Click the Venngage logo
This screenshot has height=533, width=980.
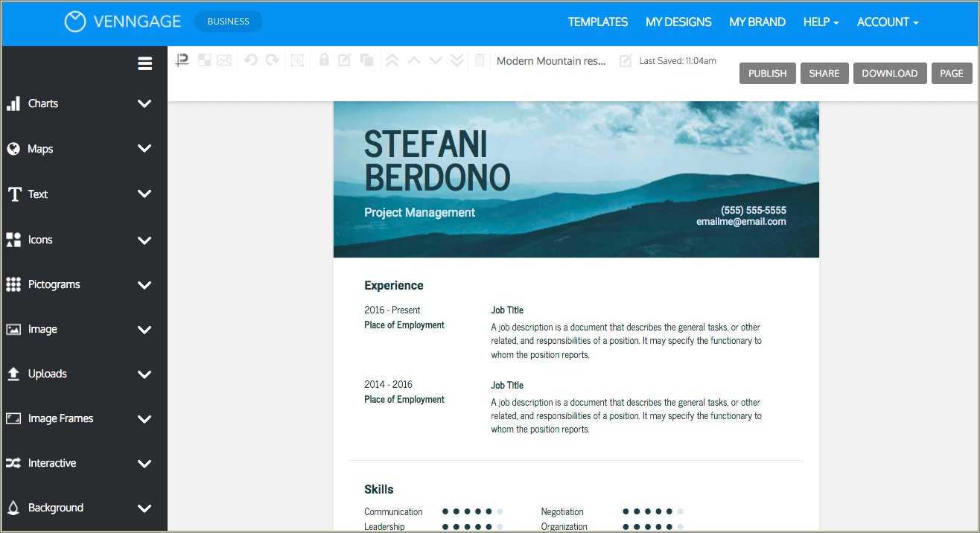(122, 22)
